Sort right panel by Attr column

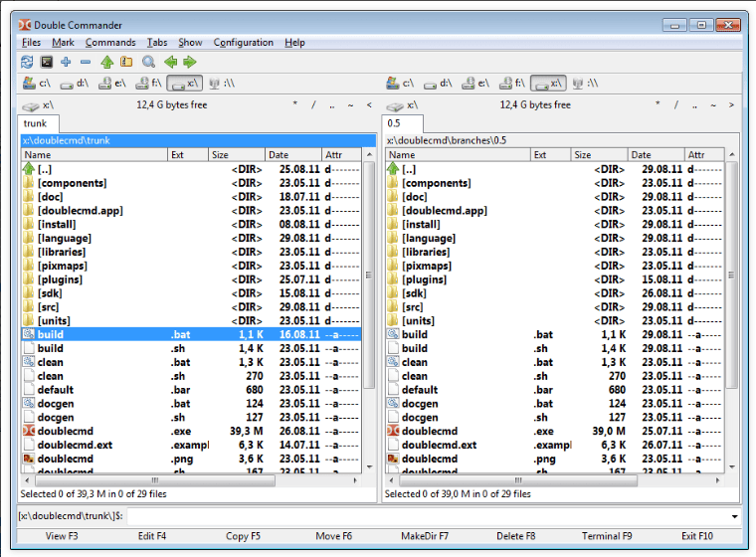704,155
